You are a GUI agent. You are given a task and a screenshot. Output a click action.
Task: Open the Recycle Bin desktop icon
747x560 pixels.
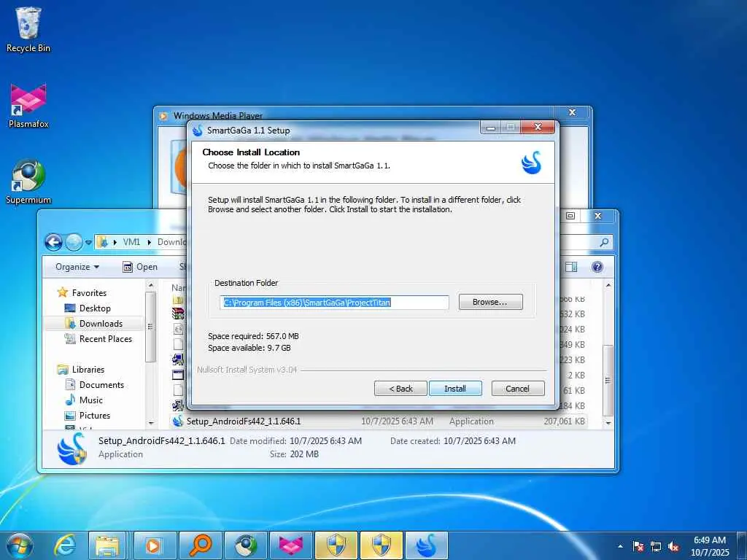point(28,30)
